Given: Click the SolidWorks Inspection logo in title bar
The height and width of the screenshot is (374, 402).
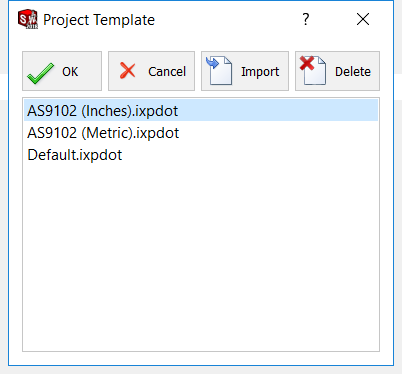Looking at the screenshot, I should (x=28, y=19).
